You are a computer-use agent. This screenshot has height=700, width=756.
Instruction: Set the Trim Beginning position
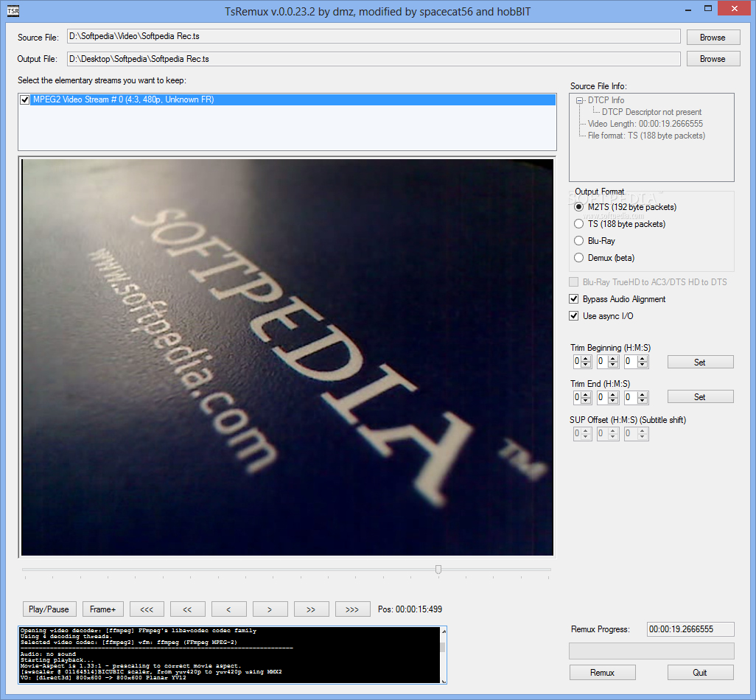700,362
